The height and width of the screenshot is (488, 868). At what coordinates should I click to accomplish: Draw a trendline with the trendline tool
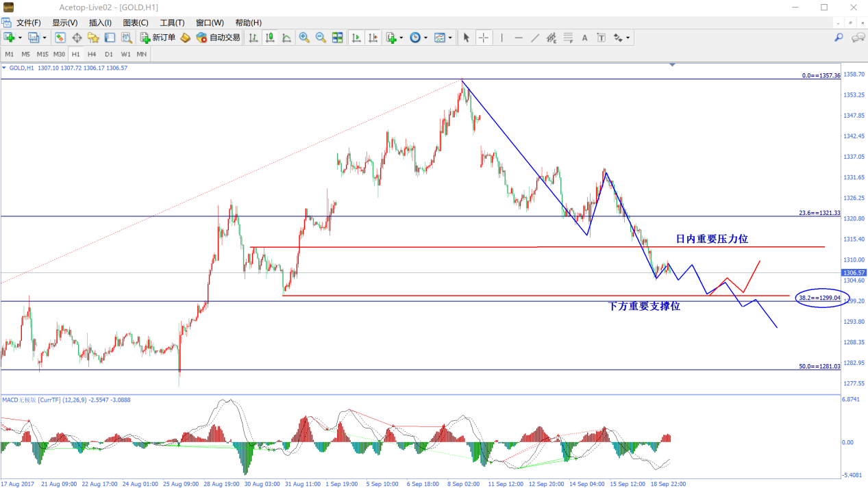click(535, 38)
